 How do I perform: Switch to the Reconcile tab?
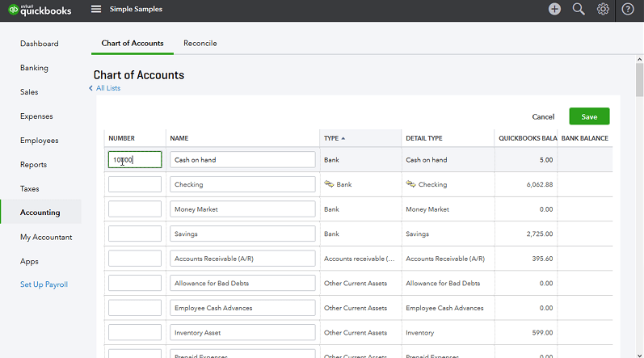(x=200, y=43)
